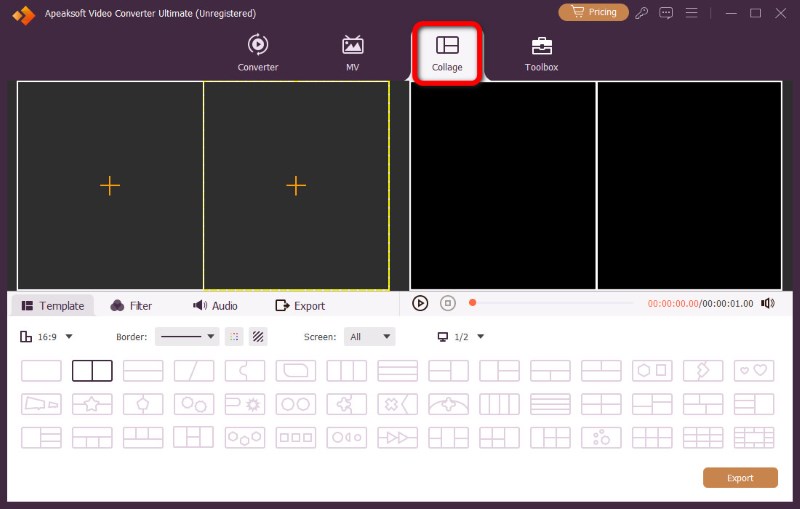The height and width of the screenshot is (509, 800).
Task: Open the Toolbox tab
Action: pyautogui.click(x=541, y=54)
